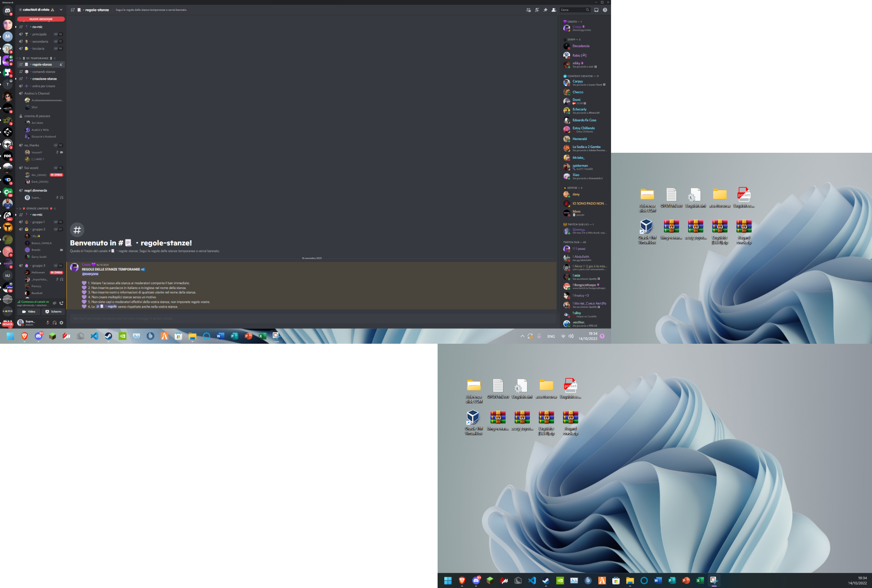Toggle headphone deafen button

[x=54, y=323]
